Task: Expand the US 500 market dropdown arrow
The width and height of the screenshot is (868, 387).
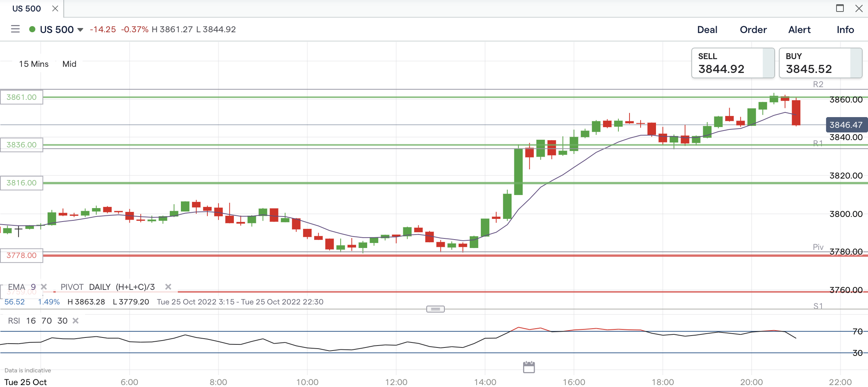Action: [80, 30]
